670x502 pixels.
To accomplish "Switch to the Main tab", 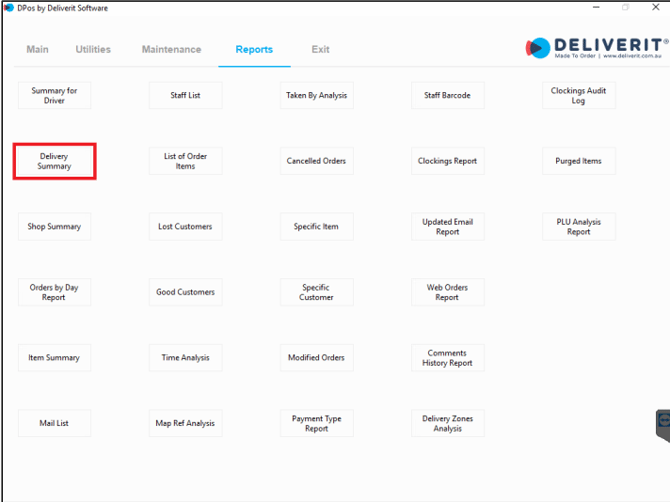I will tap(37, 49).
